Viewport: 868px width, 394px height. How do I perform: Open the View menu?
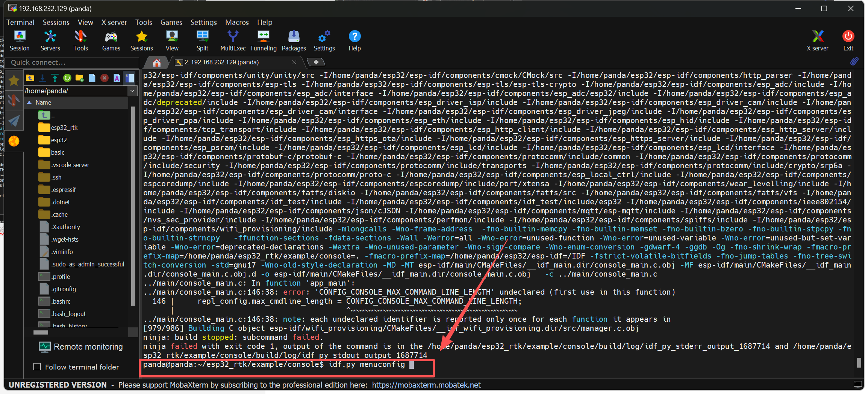click(85, 22)
